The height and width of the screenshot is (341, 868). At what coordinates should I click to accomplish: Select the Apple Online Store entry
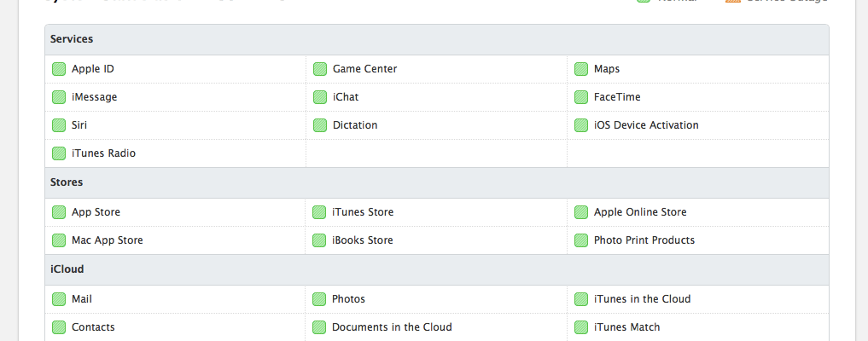pyautogui.click(x=640, y=212)
